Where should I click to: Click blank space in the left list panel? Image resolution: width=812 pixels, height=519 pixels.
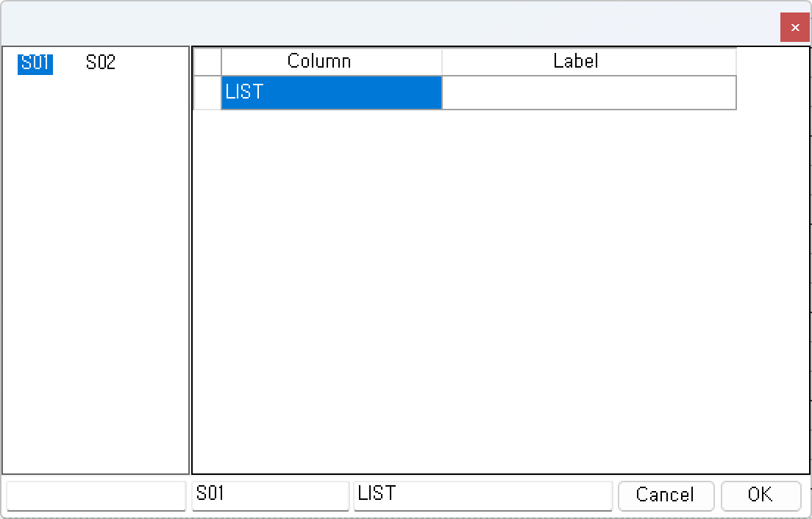point(96,272)
